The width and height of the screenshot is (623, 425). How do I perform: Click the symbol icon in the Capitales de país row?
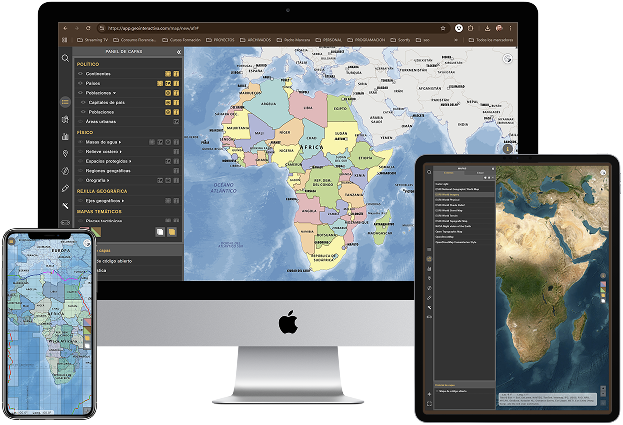[168, 102]
